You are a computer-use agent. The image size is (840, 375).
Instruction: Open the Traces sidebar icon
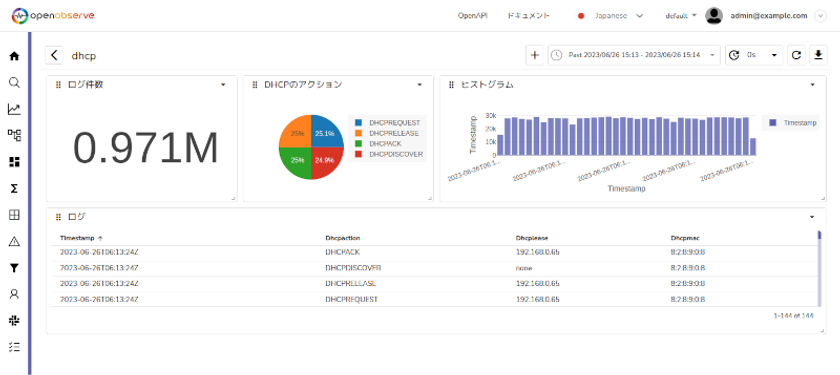[14, 135]
